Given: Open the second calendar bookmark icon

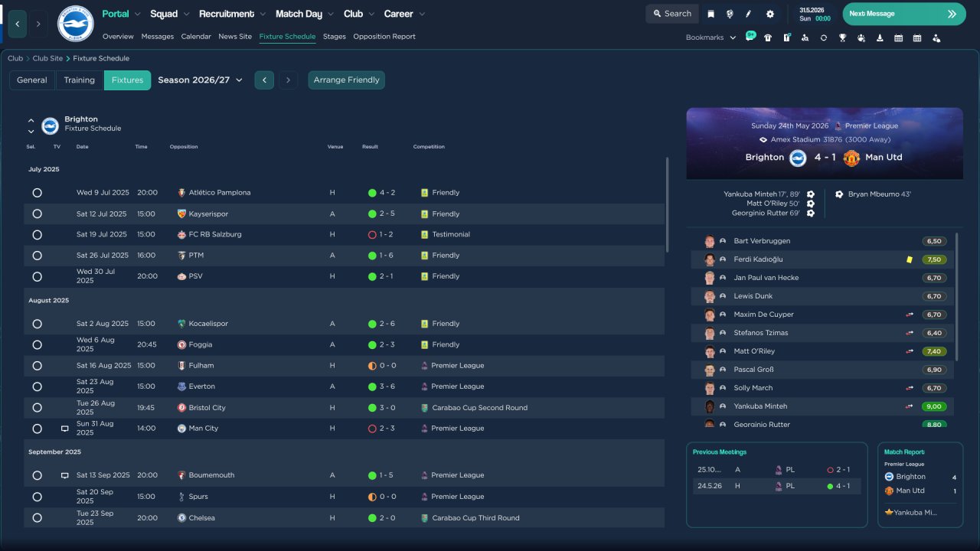Looking at the screenshot, I should (917, 37).
